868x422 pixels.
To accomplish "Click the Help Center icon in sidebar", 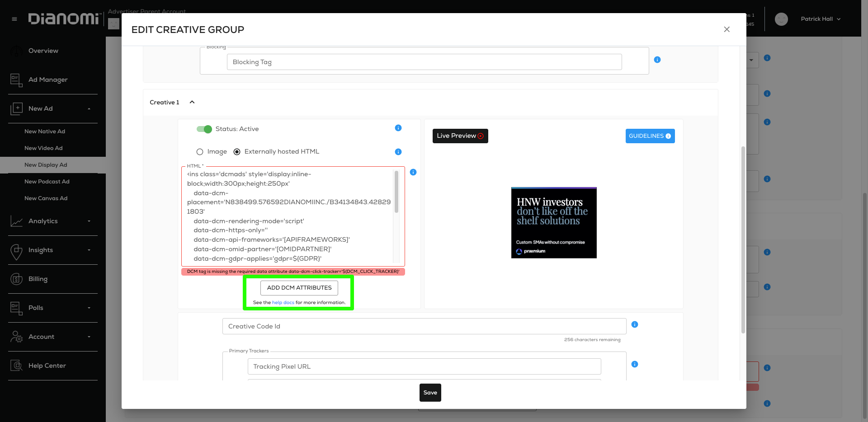I will (16, 366).
